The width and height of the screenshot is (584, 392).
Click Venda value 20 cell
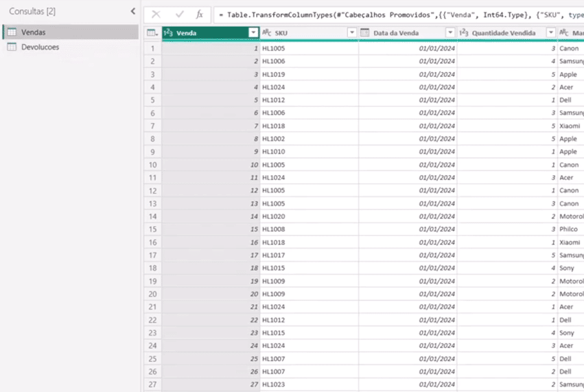[x=211, y=294]
